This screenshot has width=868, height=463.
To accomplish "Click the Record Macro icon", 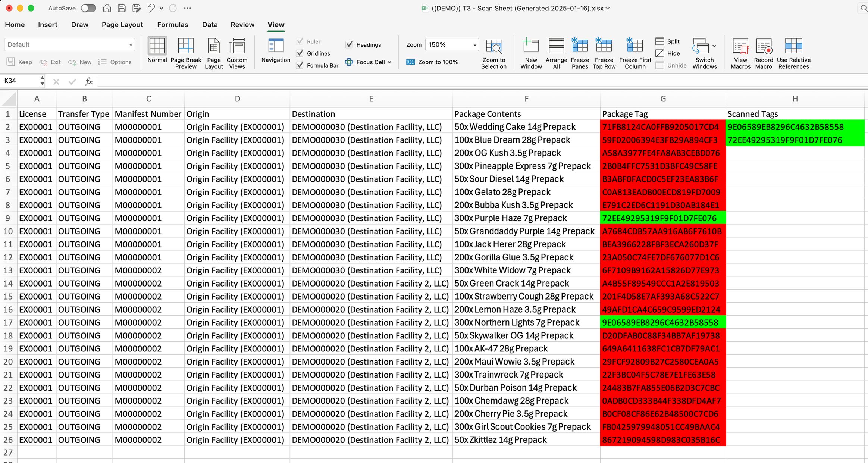I will point(763,46).
